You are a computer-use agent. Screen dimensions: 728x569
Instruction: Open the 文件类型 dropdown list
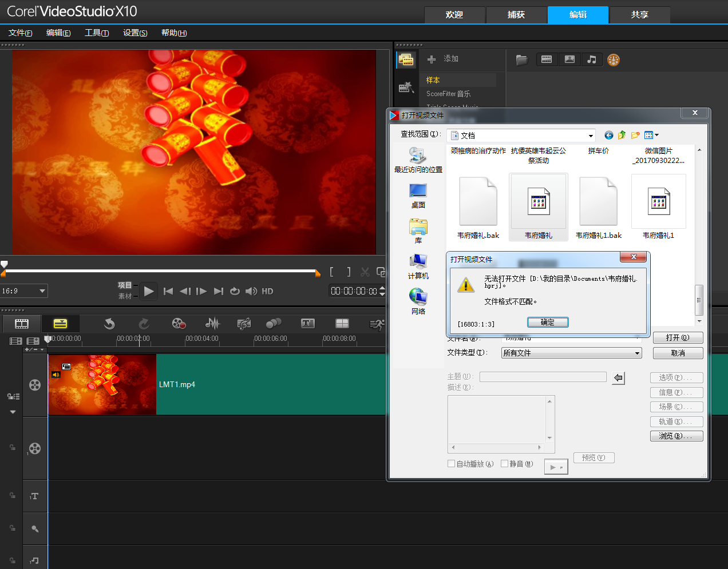(x=636, y=353)
